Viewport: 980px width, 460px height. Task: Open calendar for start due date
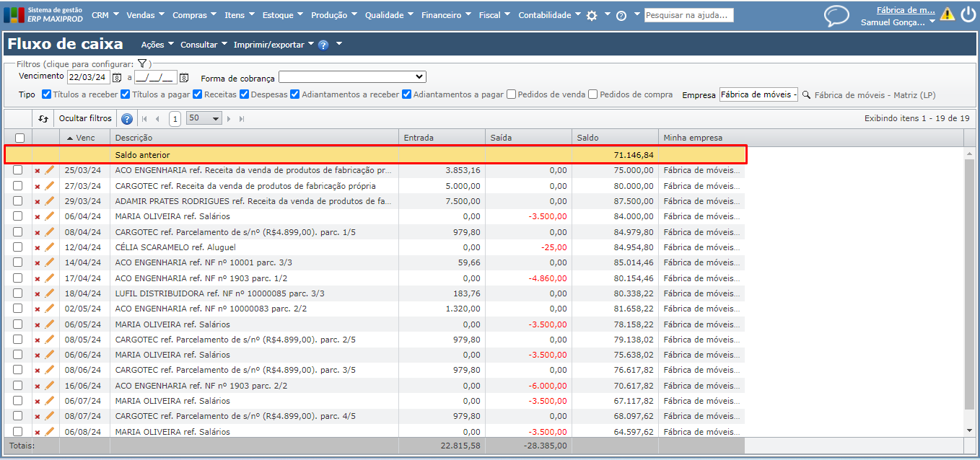[x=117, y=77]
